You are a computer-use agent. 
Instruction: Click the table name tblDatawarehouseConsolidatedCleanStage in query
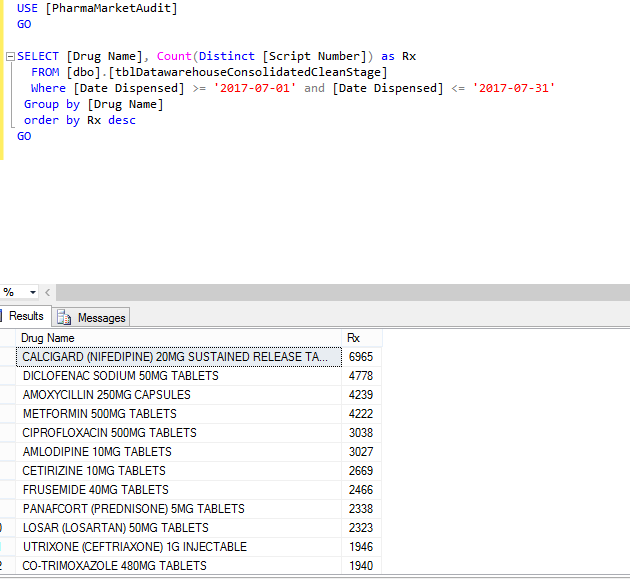(x=248, y=72)
